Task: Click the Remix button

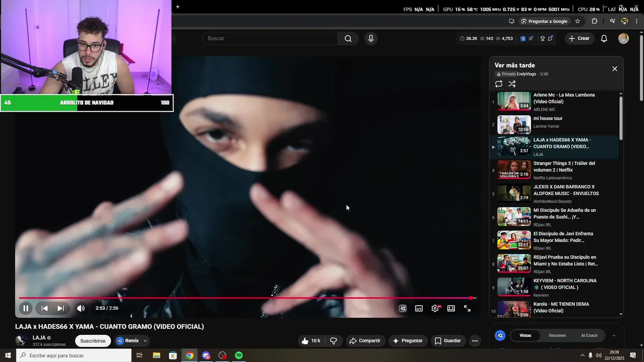Action: coord(128,341)
